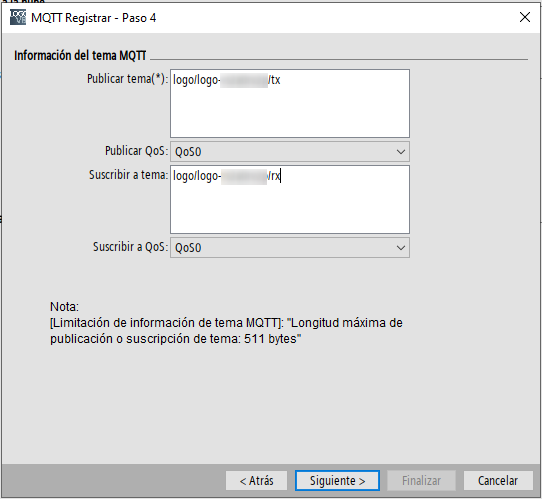Click the MQTT Registrar - Paso 4 title
The width and height of the screenshot is (542, 499).
coord(94,18)
